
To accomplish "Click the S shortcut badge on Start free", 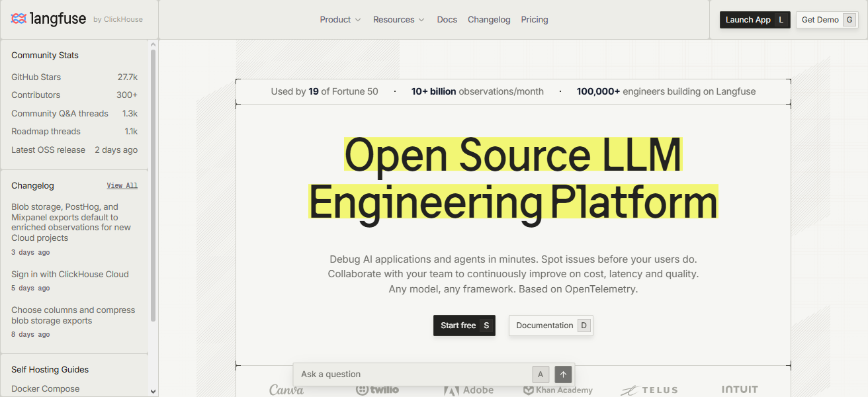I will pyautogui.click(x=486, y=326).
